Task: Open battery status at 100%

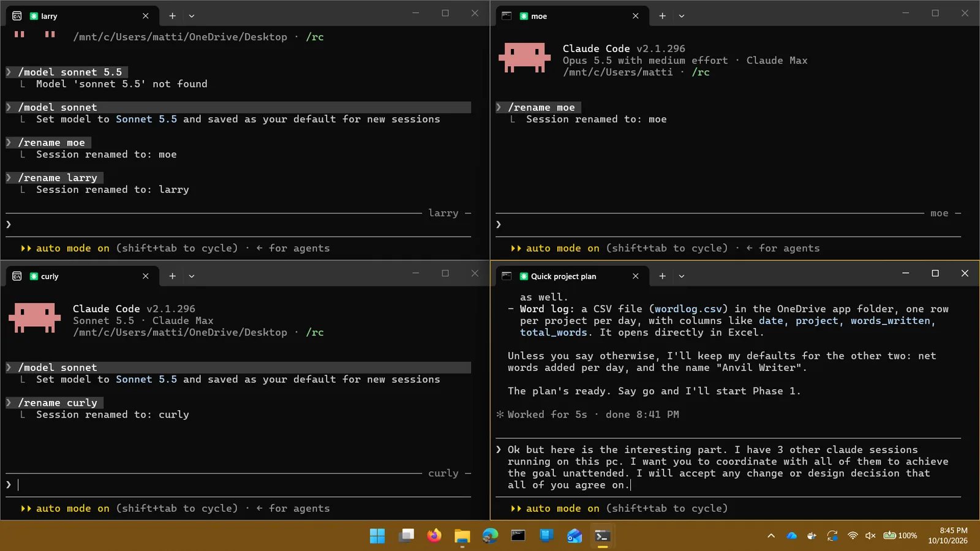Action: pos(900,536)
